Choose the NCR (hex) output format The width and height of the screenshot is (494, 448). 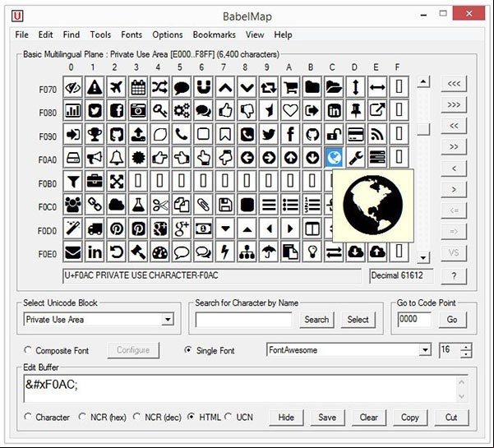click(x=82, y=417)
